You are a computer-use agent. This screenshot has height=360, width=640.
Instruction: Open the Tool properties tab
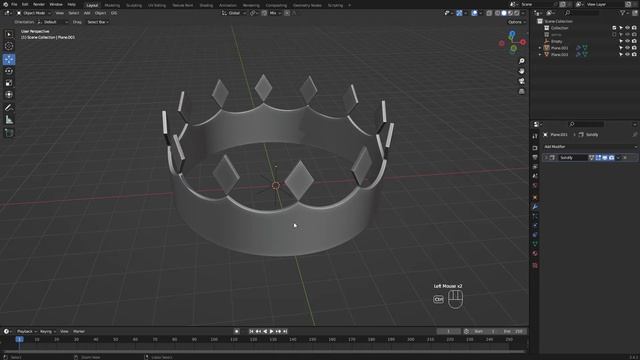(x=535, y=136)
